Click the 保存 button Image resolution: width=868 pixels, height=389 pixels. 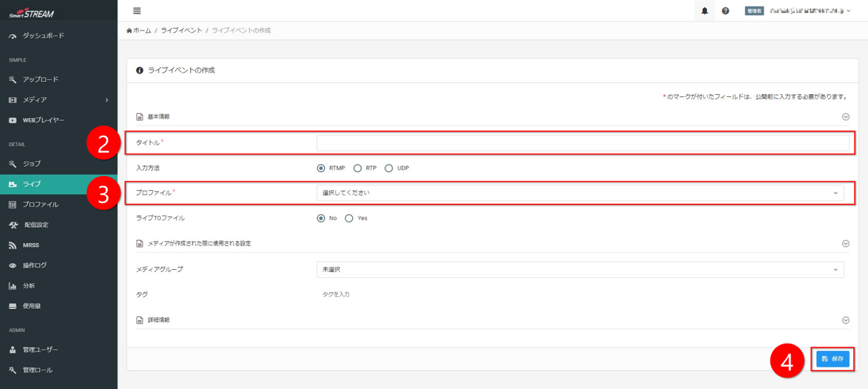pos(832,359)
